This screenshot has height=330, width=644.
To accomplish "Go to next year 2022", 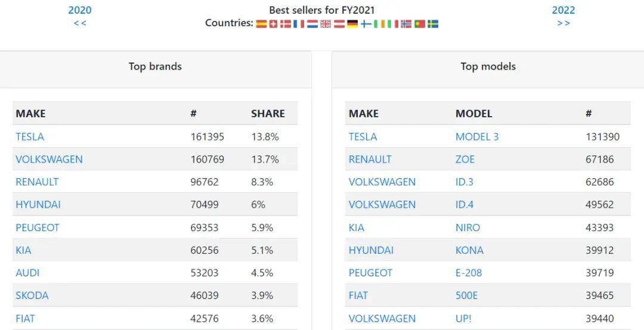I will click(x=563, y=10).
